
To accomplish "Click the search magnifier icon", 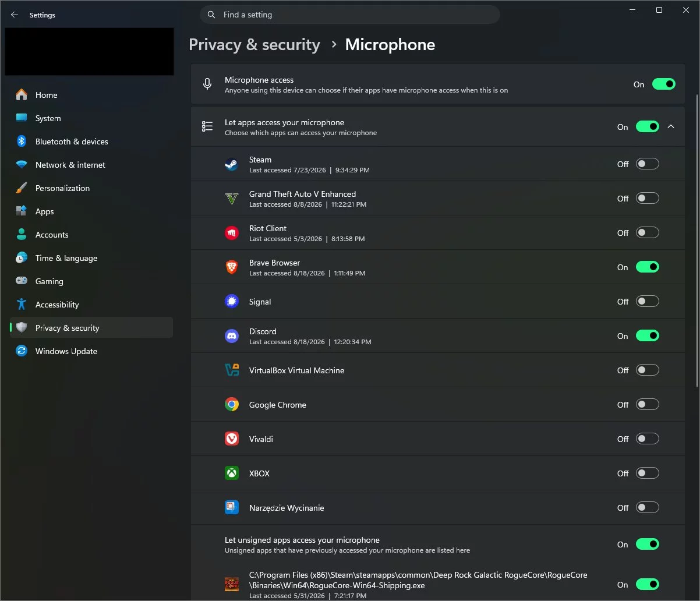I will (211, 15).
